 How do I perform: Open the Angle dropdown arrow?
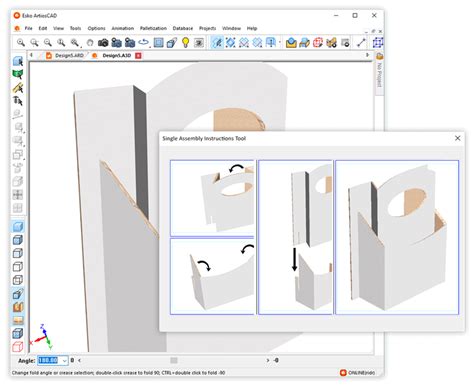point(64,361)
